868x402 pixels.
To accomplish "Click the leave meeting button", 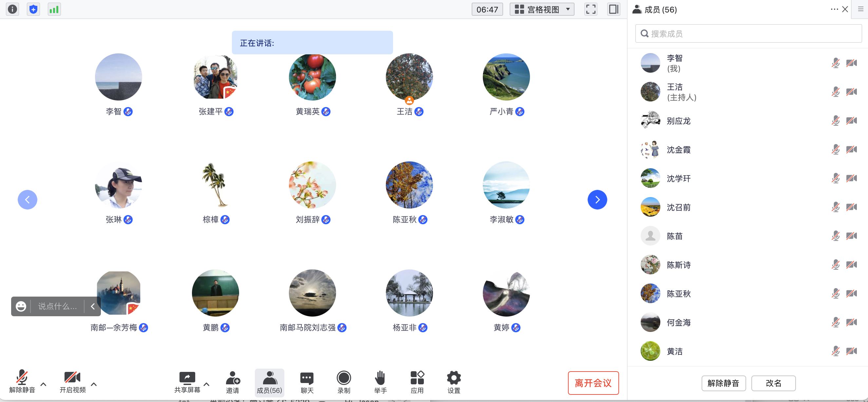I will (593, 383).
